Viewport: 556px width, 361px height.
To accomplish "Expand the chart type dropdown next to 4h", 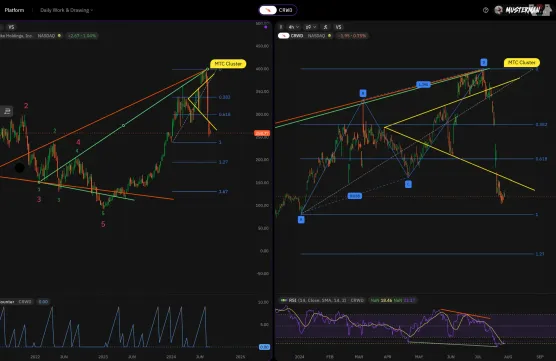I will point(310,27).
